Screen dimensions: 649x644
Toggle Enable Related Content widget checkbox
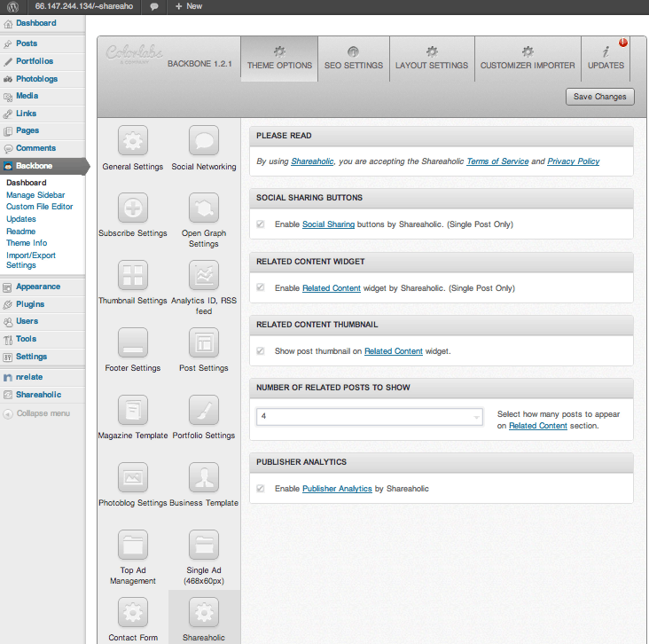pos(261,287)
